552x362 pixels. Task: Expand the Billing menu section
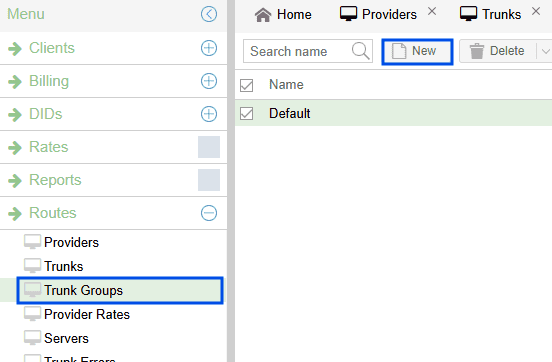209,81
